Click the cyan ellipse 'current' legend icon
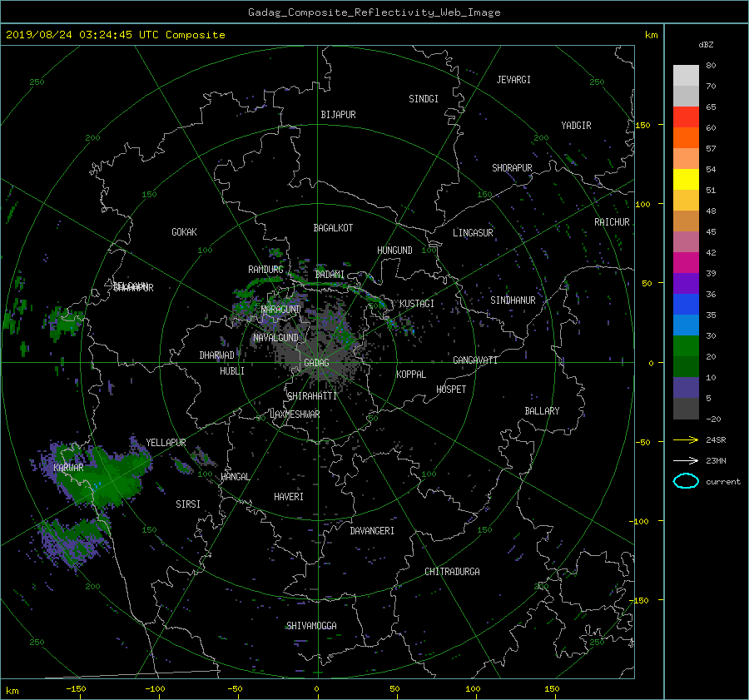Screen dimensions: 749x700 686,481
